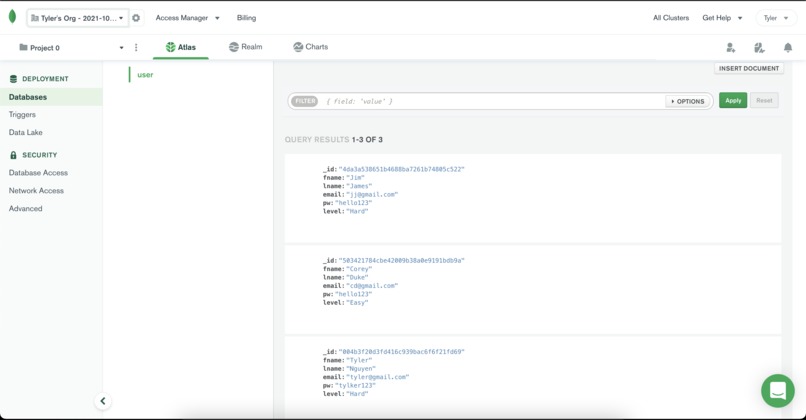This screenshot has width=806, height=420.
Task: Open the notifications bell icon
Action: 787,48
